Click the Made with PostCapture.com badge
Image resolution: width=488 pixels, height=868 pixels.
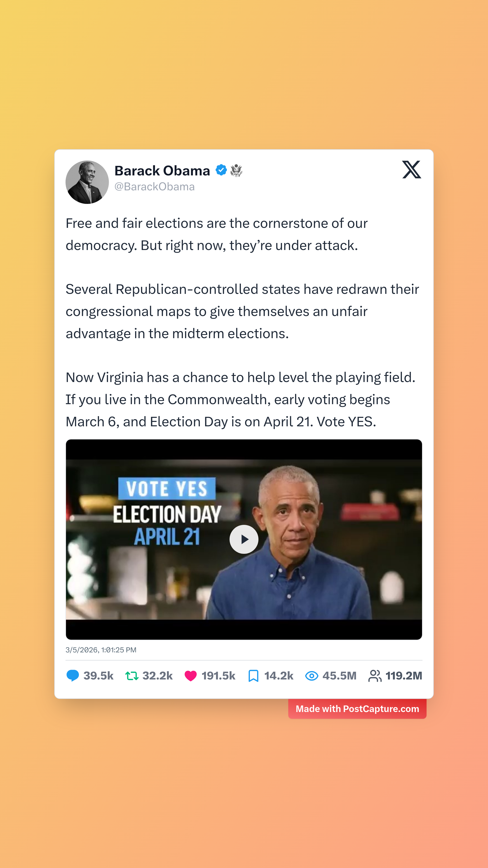click(357, 709)
